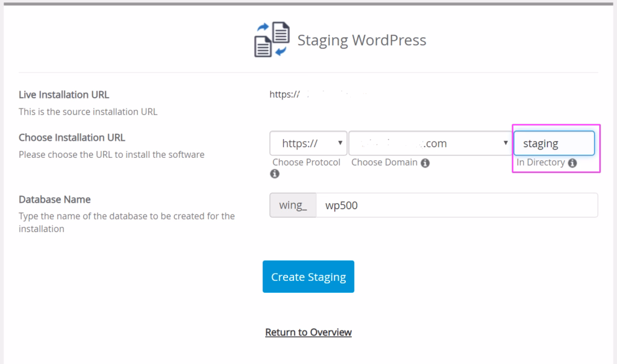This screenshot has height=364, width=617.
Task: Follow the Return to Overview link
Action: tap(308, 332)
